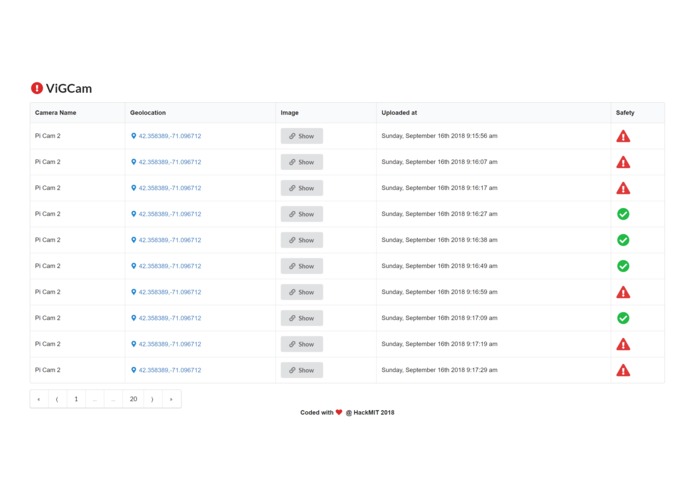Viewport: 695px width, 494px height.
Task: Go to the previous page in pagination
Action: coord(58,399)
